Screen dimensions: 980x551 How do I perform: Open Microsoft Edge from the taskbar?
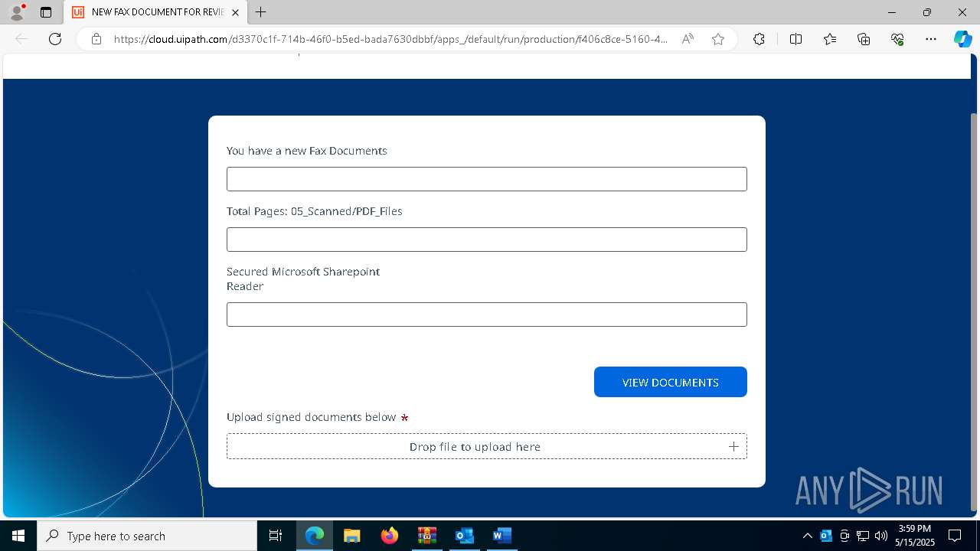point(315,536)
